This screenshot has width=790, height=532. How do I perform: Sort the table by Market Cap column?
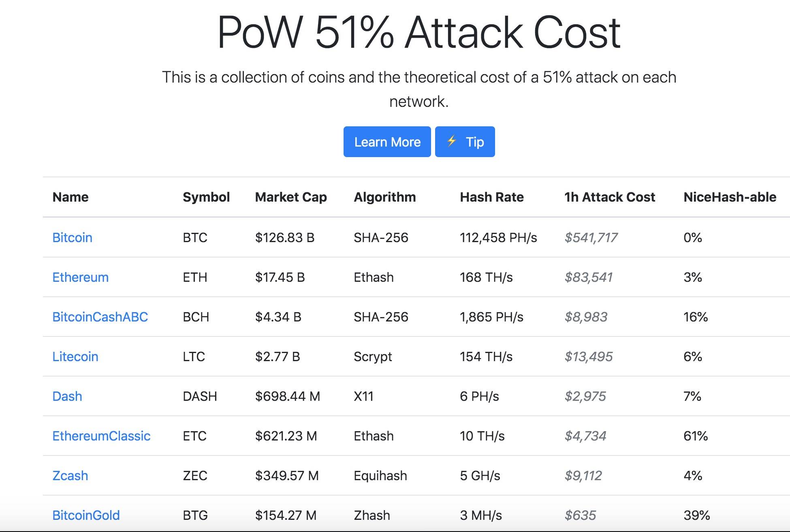(x=291, y=197)
